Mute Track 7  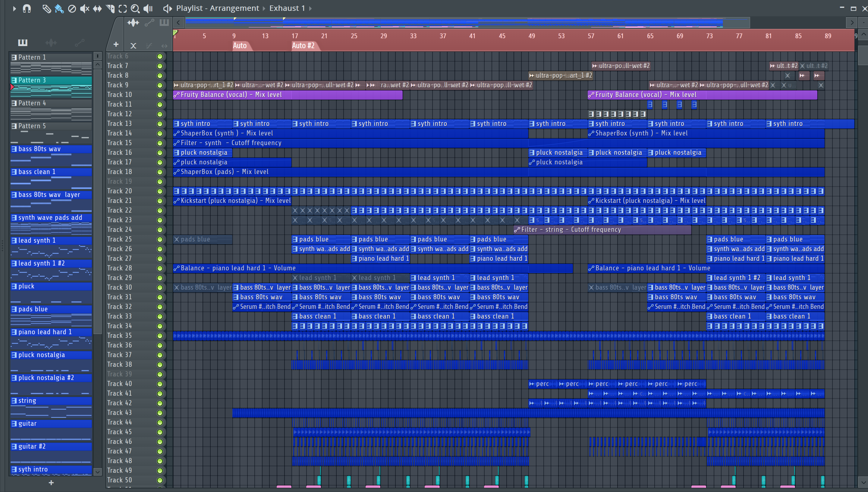tap(160, 66)
